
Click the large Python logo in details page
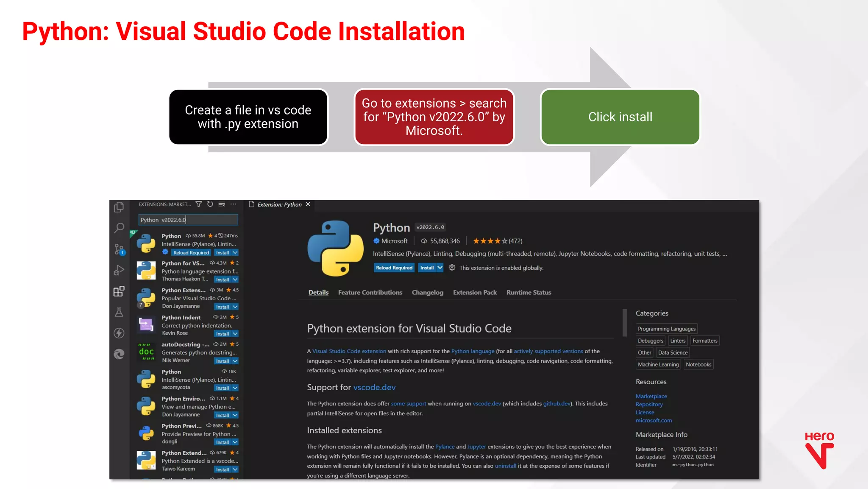(x=335, y=248)
